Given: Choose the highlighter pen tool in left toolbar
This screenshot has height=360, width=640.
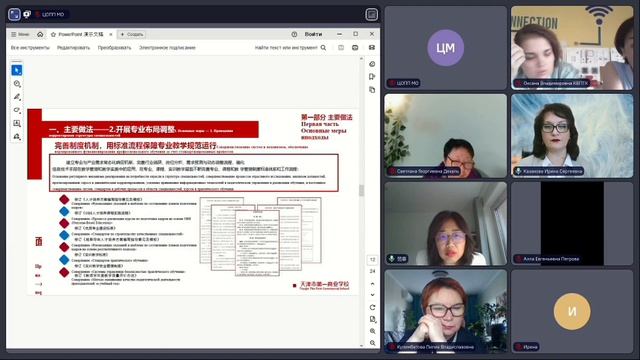Looking at the screenshot, I should pyautogui.click(x=17, y=97).
